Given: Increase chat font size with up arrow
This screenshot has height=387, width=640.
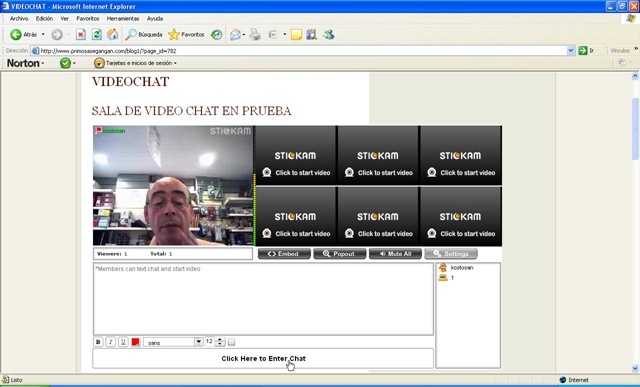Looking at the screenshot, I should [220, 340].
